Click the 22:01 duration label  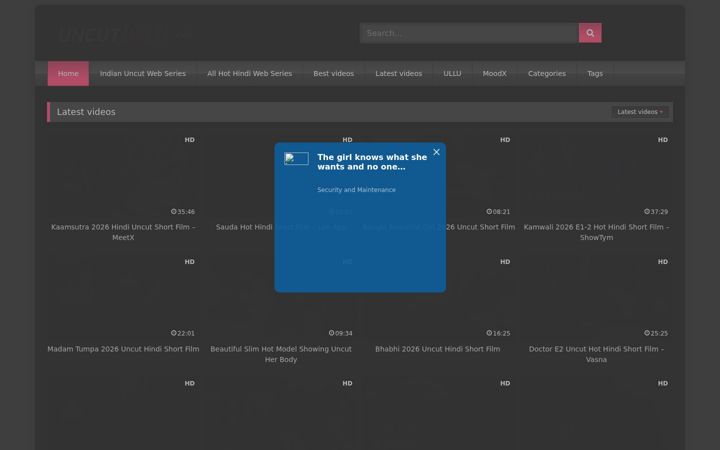point(183,333)
